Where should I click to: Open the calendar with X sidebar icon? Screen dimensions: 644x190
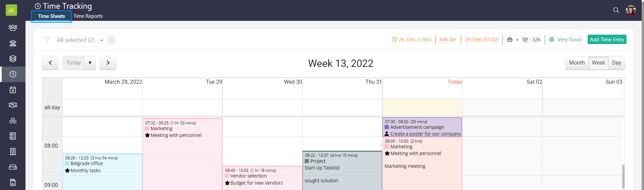click(13, 89)
